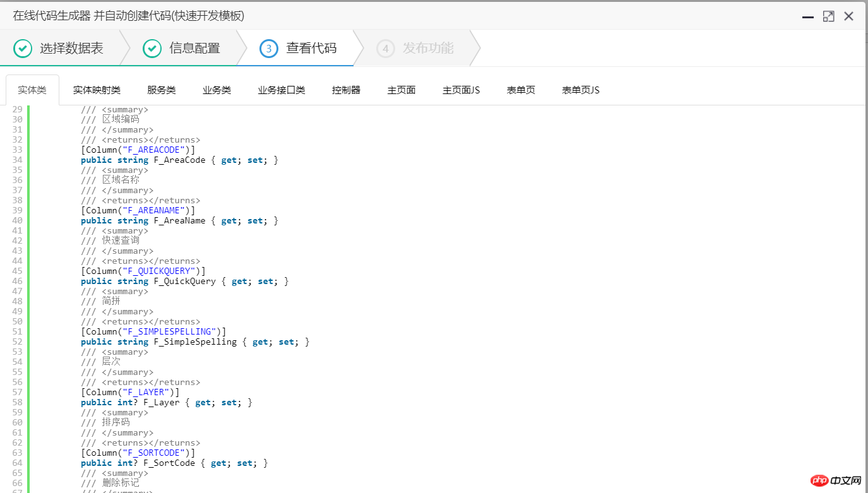Click the gray circled 4 icon for 发布功能
Screen dimensions: 868x493
pyautogui.click(x=386, y=48)
